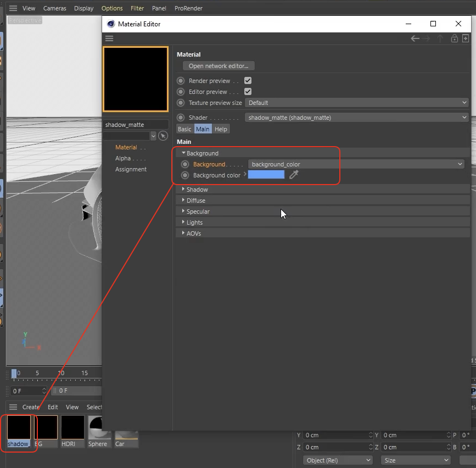Expand the Shadow section
The height and width of the screenshot is (468, 476).
(x=183, y=189)
